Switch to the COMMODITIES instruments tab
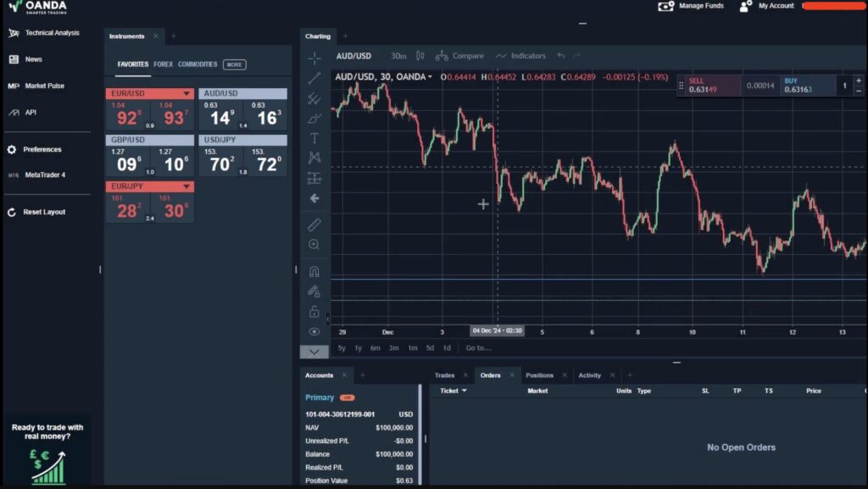The width and height of the screenshot is (868, 489). [198, 64]
